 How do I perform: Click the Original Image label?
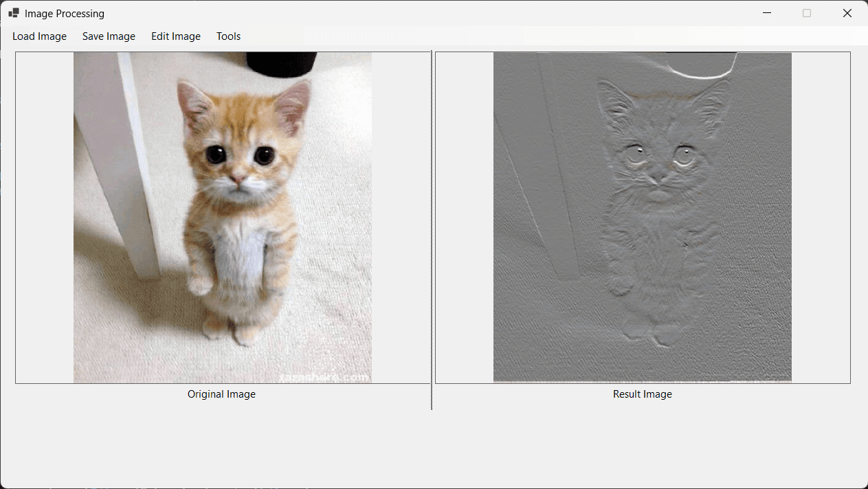click(221, 394)
